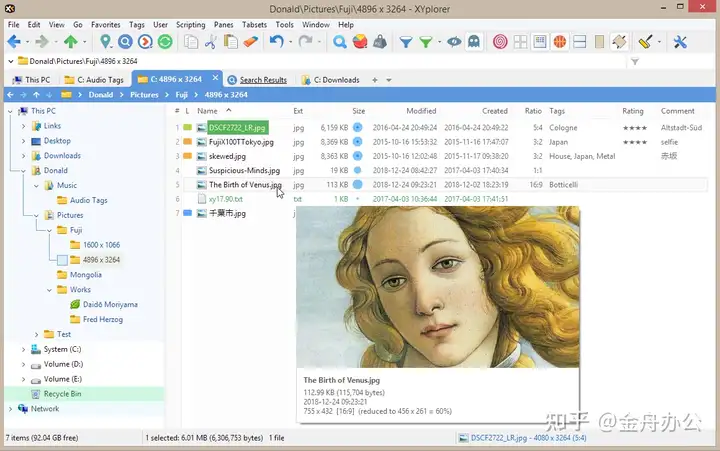
Task: Toggle the blue tag dot on skewed.jpg row
Action: [x=358, y=156]
